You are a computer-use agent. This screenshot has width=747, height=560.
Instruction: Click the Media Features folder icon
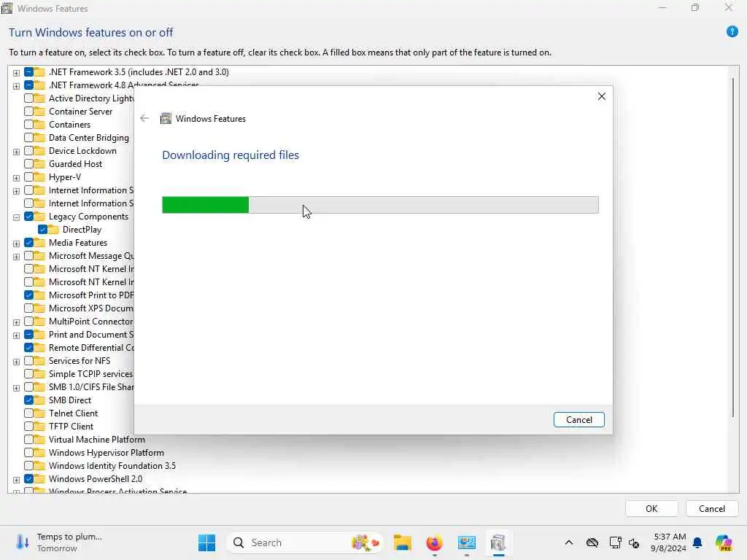pyautogui.click(x=39, y=243)
